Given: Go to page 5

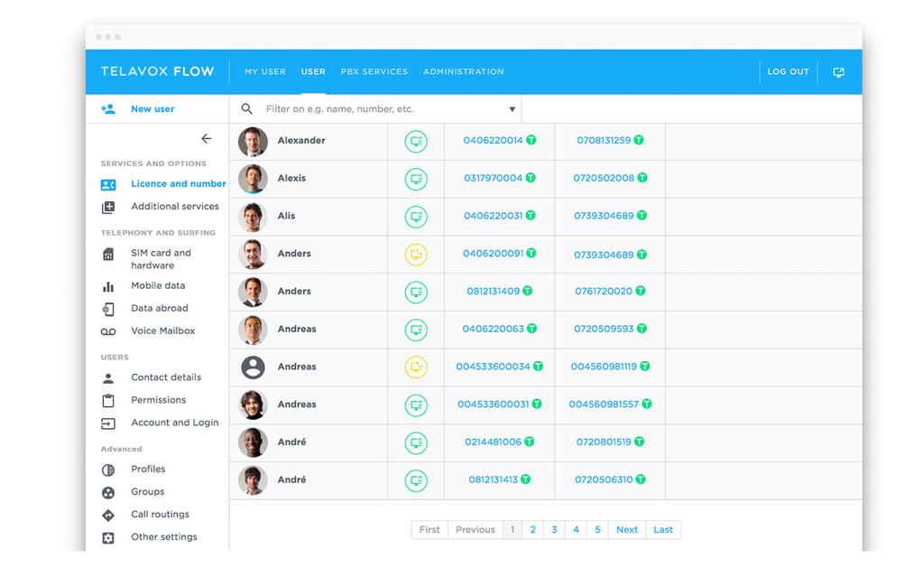Looking at the screenshot, I should coord(597,529).
